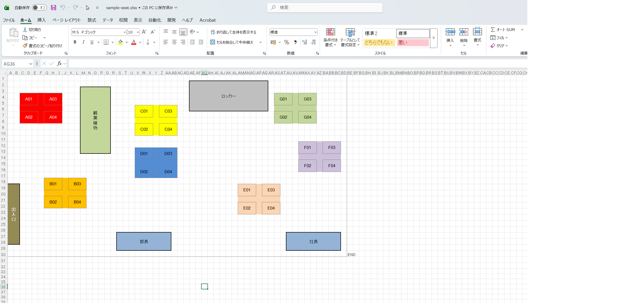This screenshot has width=644, height=305.
Task: Toggle underline formatting
Action: (92, 42)
